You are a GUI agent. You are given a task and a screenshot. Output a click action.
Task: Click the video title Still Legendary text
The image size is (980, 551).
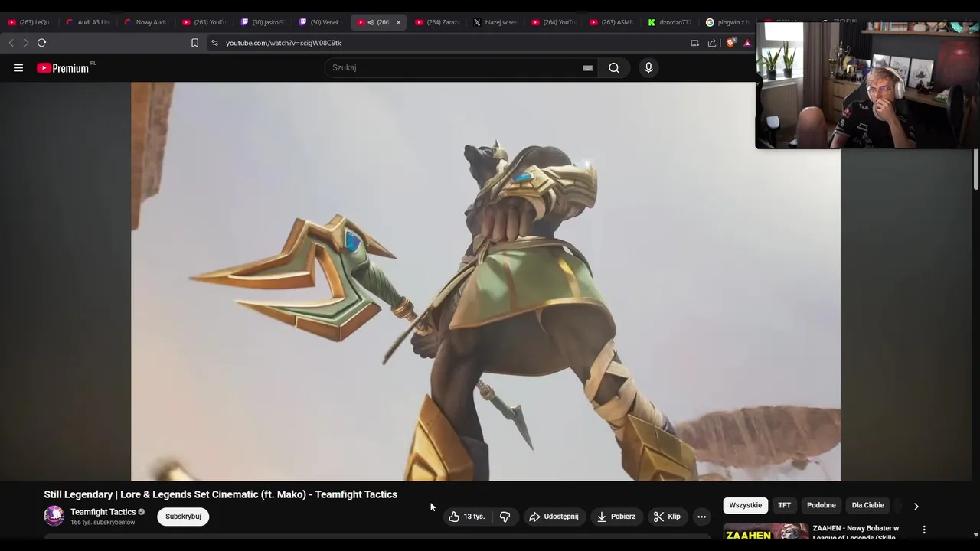click(220, 494)
